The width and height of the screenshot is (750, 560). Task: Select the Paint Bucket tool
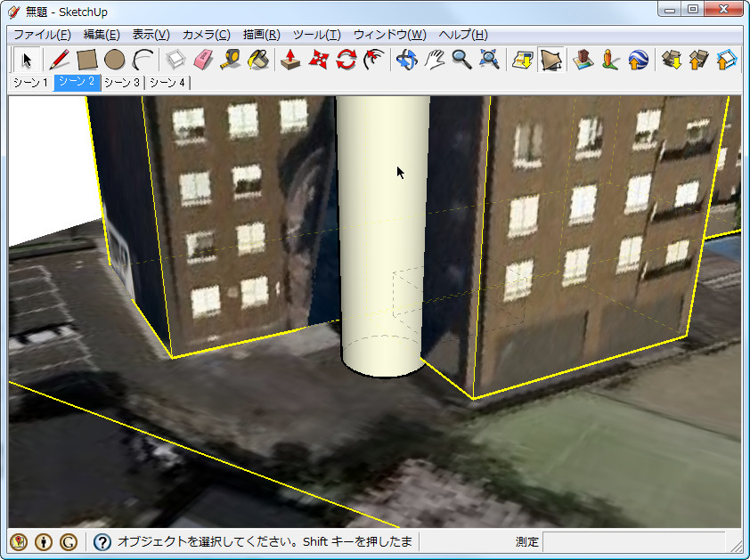pyautogui.click(x=258, y=60)
